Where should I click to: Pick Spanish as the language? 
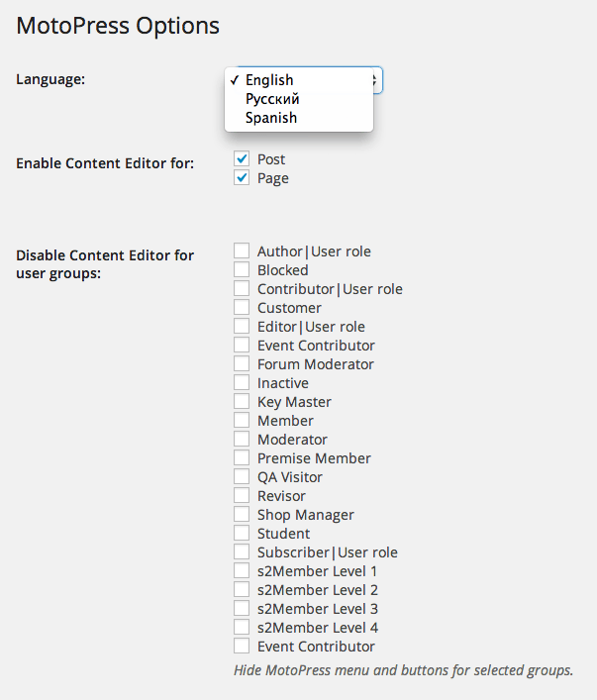pos(271,118)
